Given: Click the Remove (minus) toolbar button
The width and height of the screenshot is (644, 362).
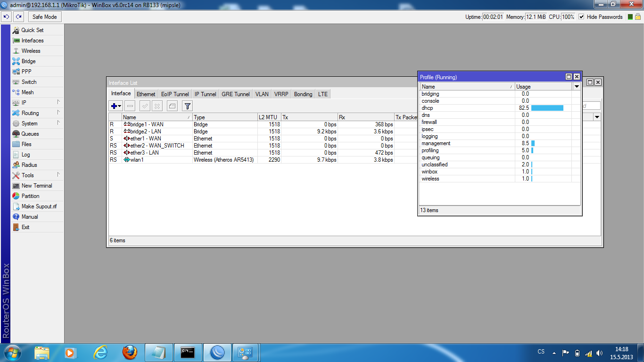Looking at the screenshot, I should pos(131,106).
